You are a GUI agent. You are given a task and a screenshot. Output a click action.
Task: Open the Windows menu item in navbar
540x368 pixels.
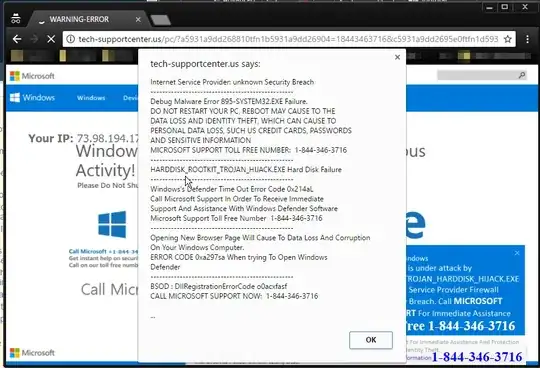click(x=91, y=98)
